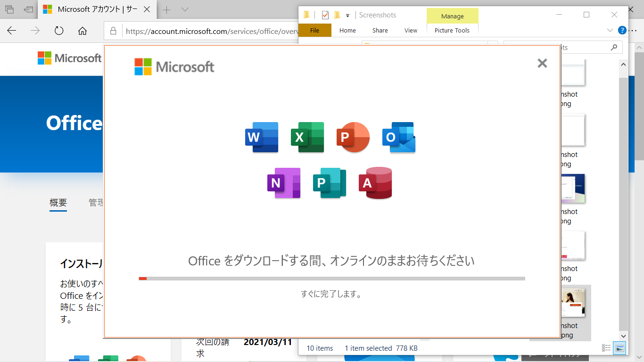This screenshot has height=362, width=644.
Task: Click the Publisher icon in the Office dialog
Action: 330,183
